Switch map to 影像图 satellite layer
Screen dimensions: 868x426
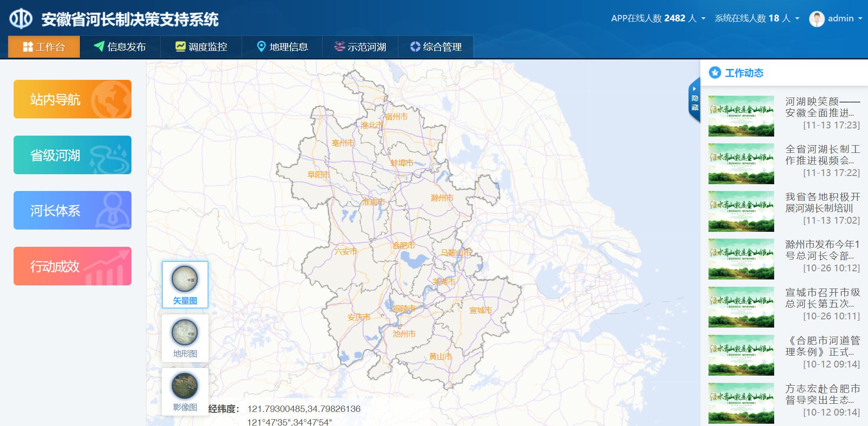[x=185, y=391]
